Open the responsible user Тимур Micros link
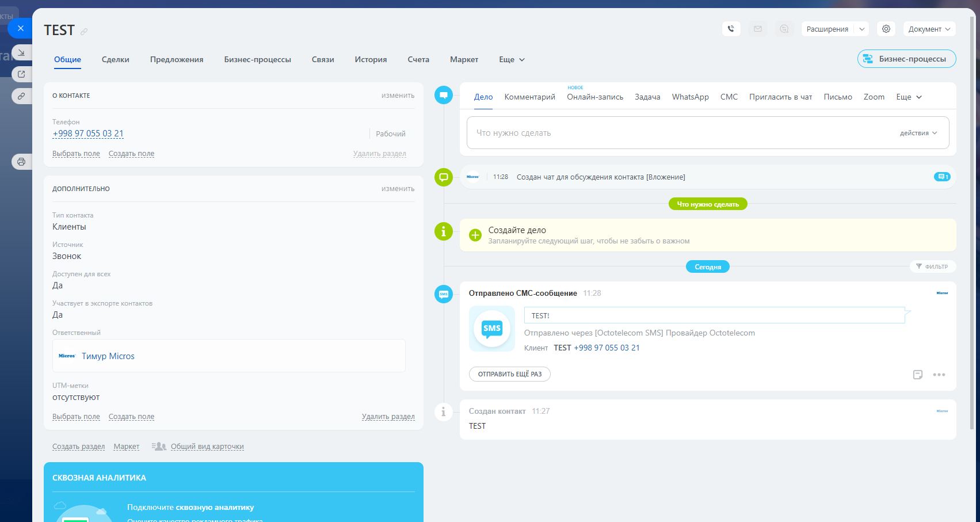Image resolution: width=980 pixels, height=522 pixels. pos(108,356)
